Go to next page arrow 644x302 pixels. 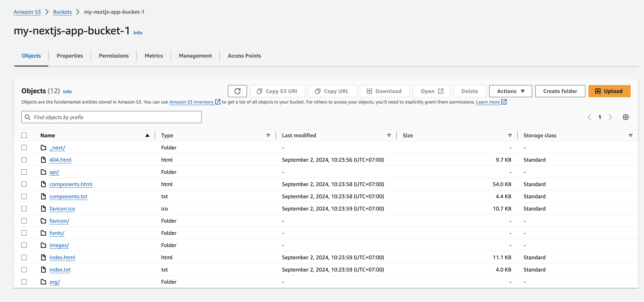click(610, 117)
